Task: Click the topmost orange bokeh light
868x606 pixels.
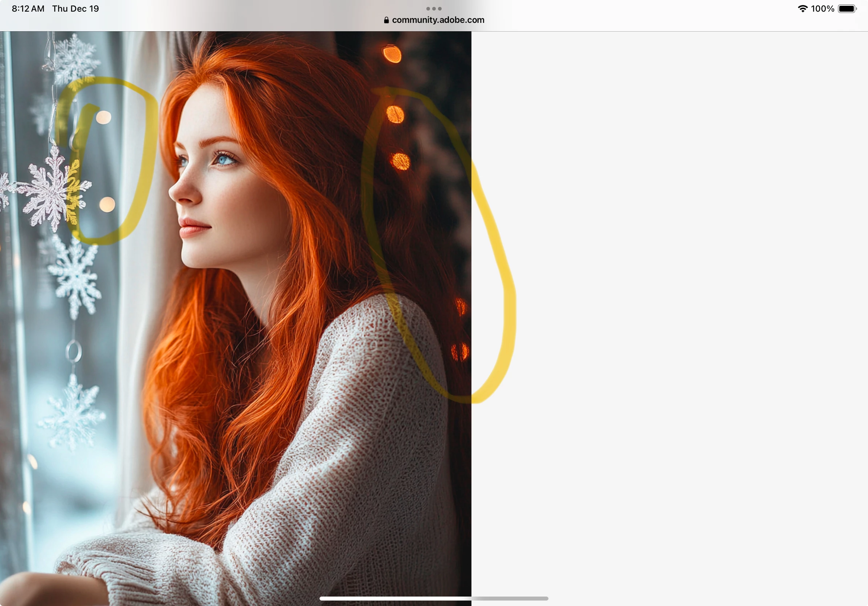Action: tap(392, 54)
